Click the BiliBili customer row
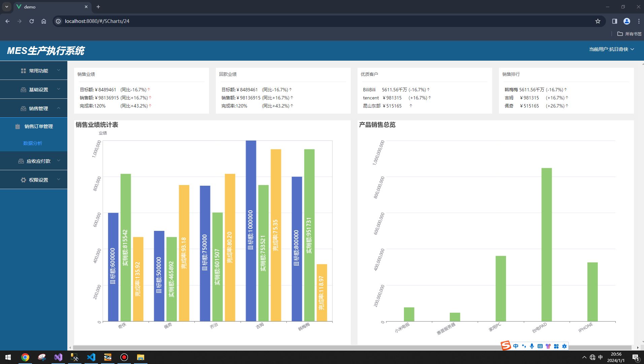This screenshot has width=644, height=364. tap(396, 90)
